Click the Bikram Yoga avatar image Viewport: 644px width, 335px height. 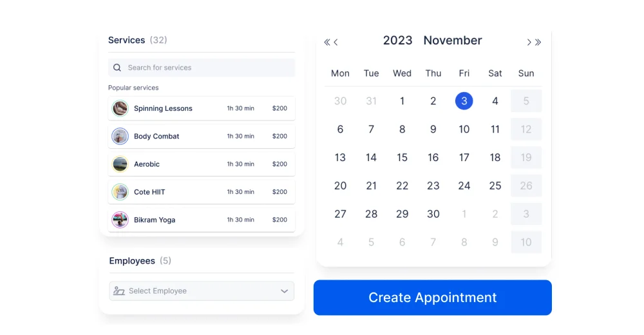120,220
